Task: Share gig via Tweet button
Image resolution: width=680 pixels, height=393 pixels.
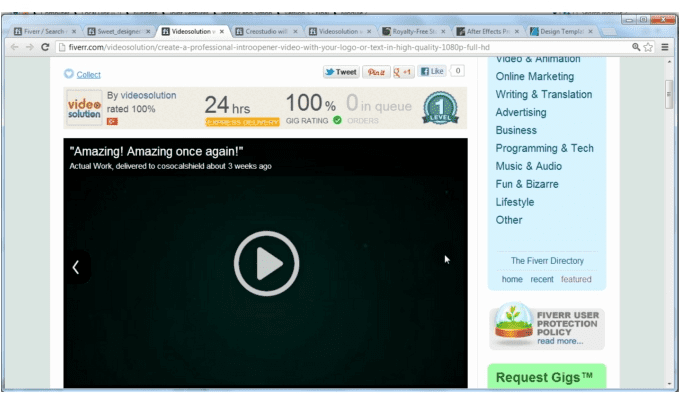Action: [x=341, y=72]
